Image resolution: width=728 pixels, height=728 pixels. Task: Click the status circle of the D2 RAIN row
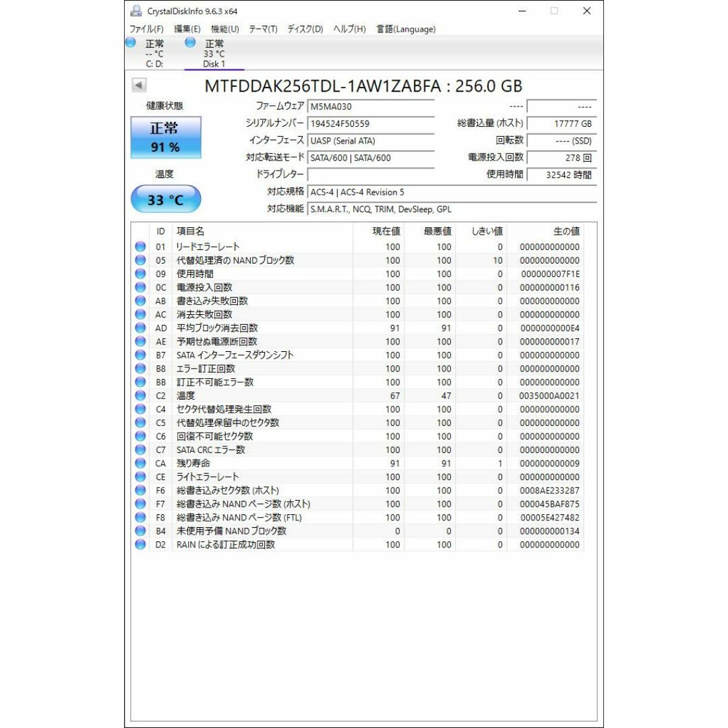[140, 544]
